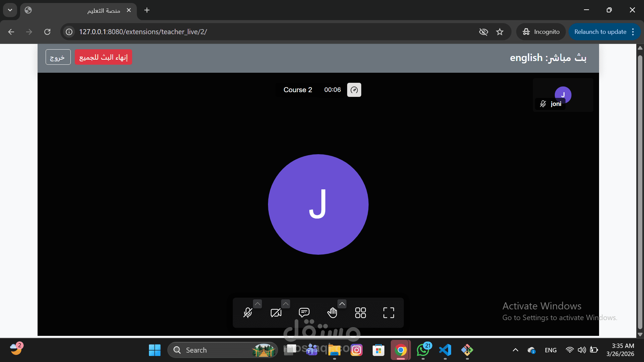Open a new browser tab
Viewport: 644px width, 362px height.
[147, 10]
